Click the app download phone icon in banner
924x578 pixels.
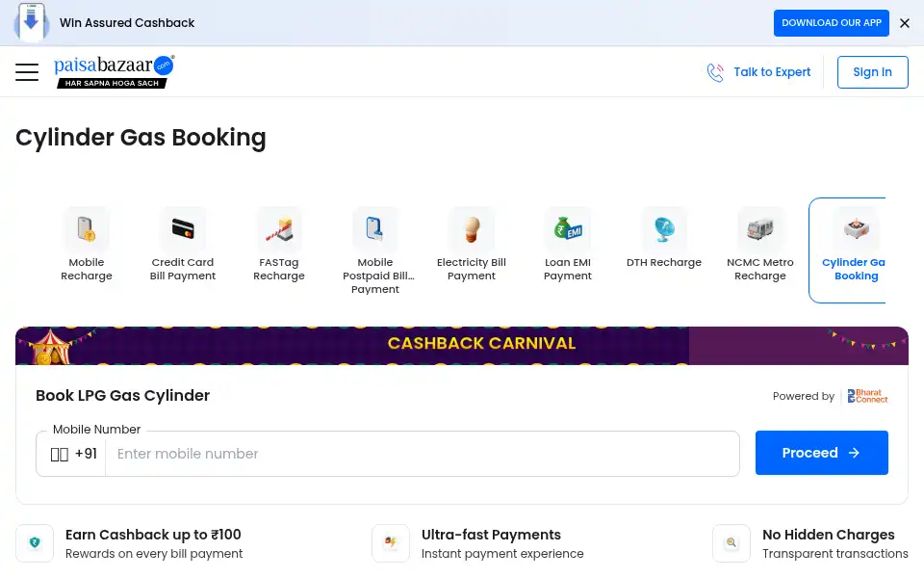[x=31, y=22]
